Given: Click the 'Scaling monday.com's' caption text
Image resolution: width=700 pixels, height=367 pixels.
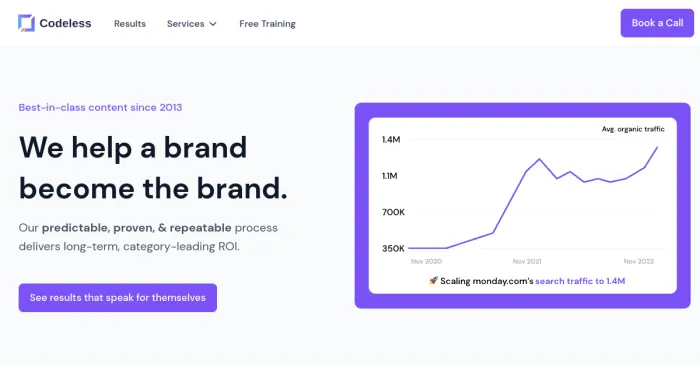Looking at the screenshot, I should (x=487, y=281).
